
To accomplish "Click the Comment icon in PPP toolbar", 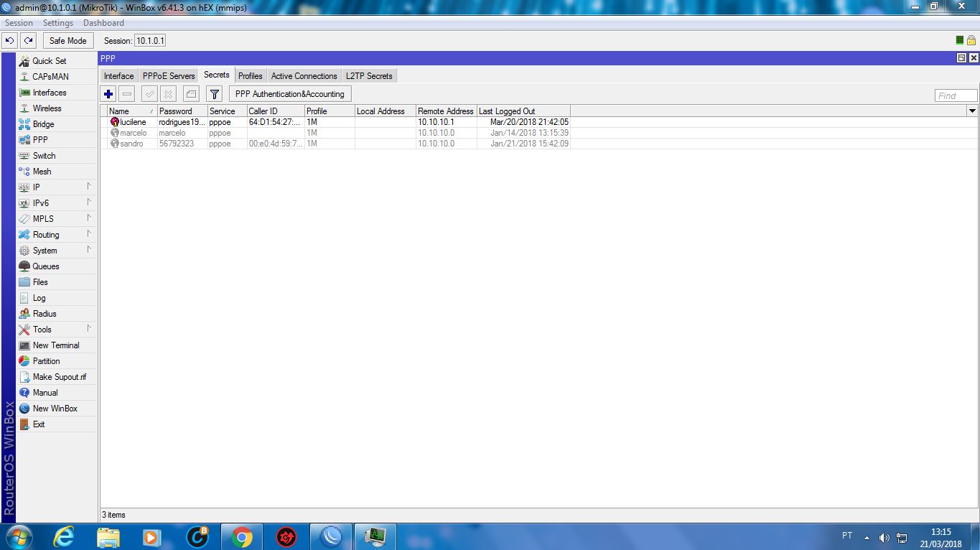I will (x=191, y=94).
